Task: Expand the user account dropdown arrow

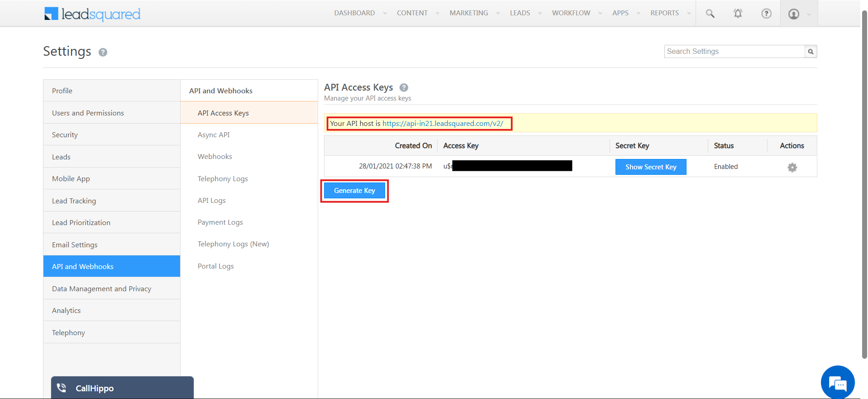Action: tap(809, 14)
